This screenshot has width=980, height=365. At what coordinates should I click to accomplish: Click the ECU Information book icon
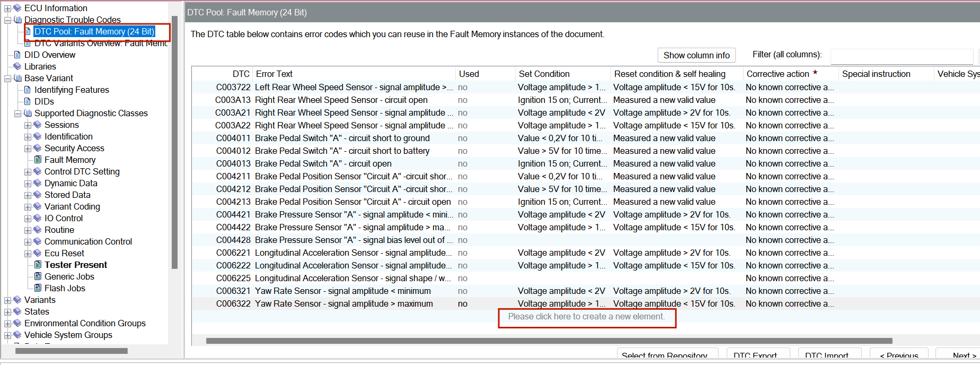(x=17, y=8)
